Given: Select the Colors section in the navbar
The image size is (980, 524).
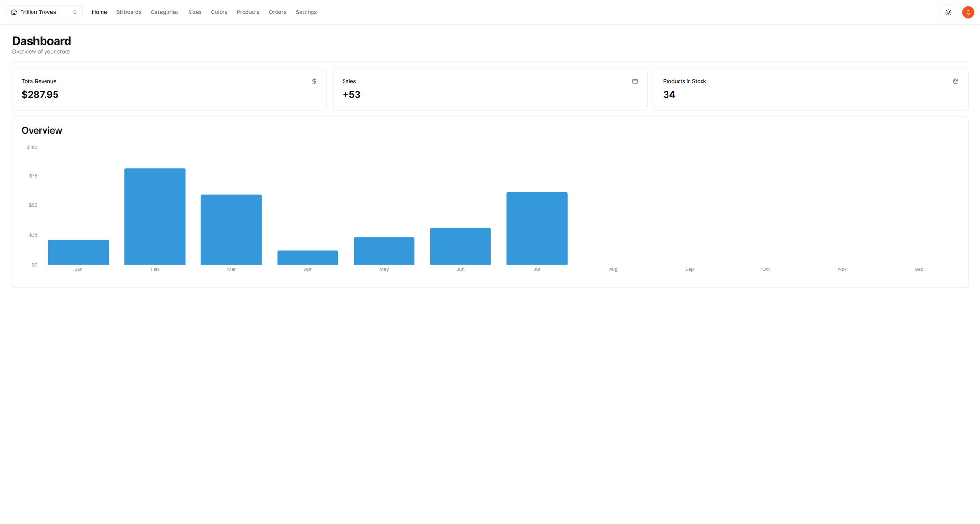Looking at the screenshot, I should click(219, 12).
